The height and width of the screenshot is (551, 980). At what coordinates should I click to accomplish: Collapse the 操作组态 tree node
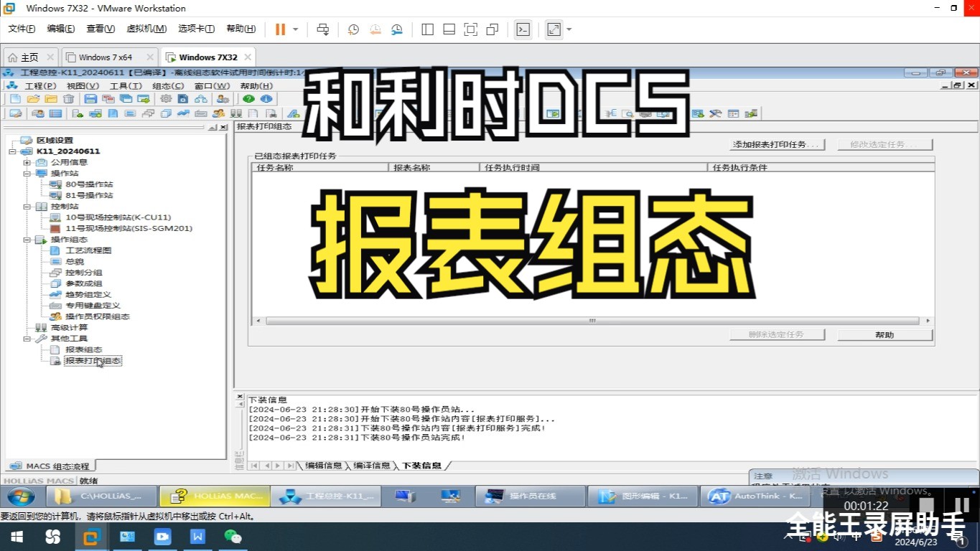27,240
